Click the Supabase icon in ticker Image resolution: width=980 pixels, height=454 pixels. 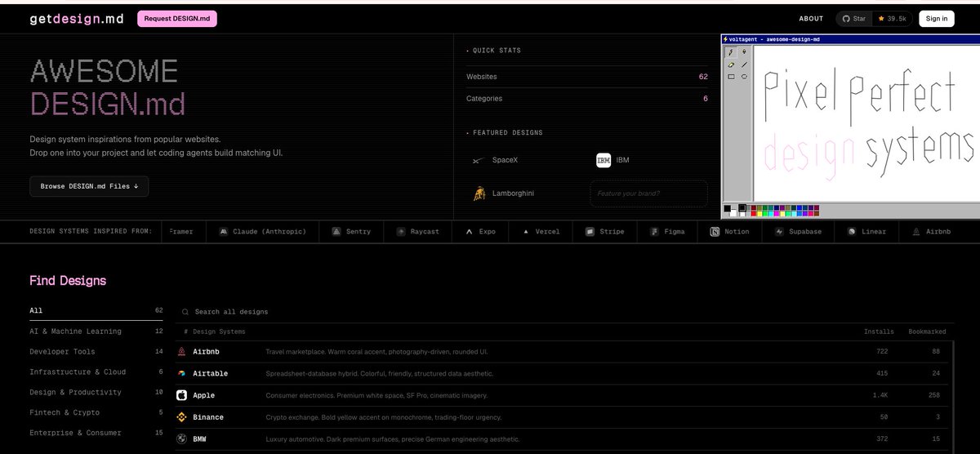779,232
